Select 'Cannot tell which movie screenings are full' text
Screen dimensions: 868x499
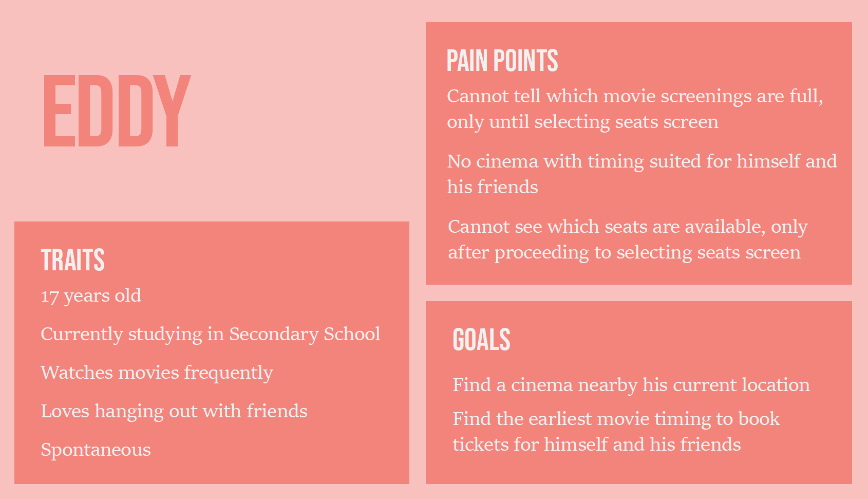[x=635, y=96]
